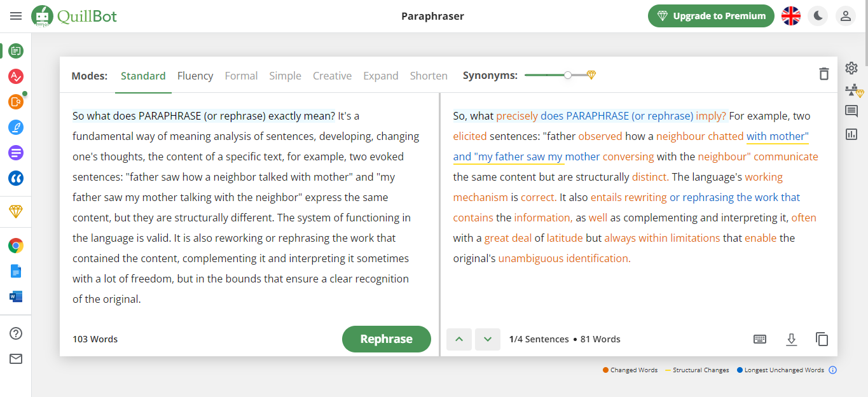Open the hamburger navigation menu

click(16, 16)
